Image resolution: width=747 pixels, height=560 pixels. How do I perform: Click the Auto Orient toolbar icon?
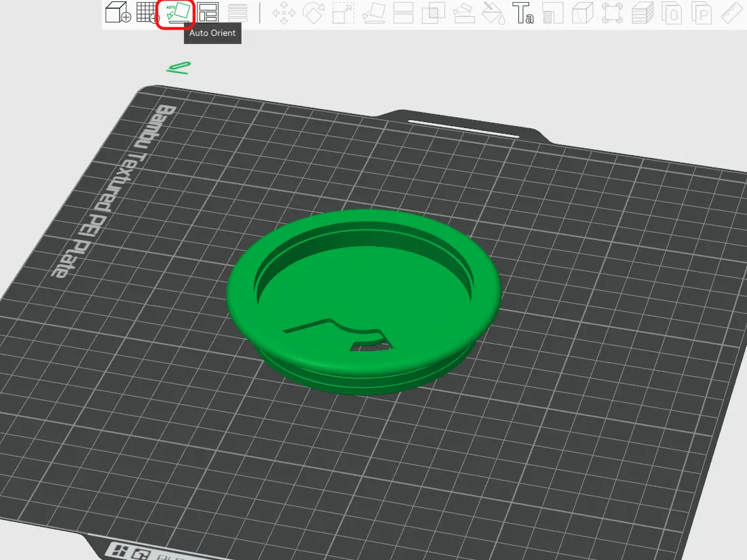tap(177, 14)
